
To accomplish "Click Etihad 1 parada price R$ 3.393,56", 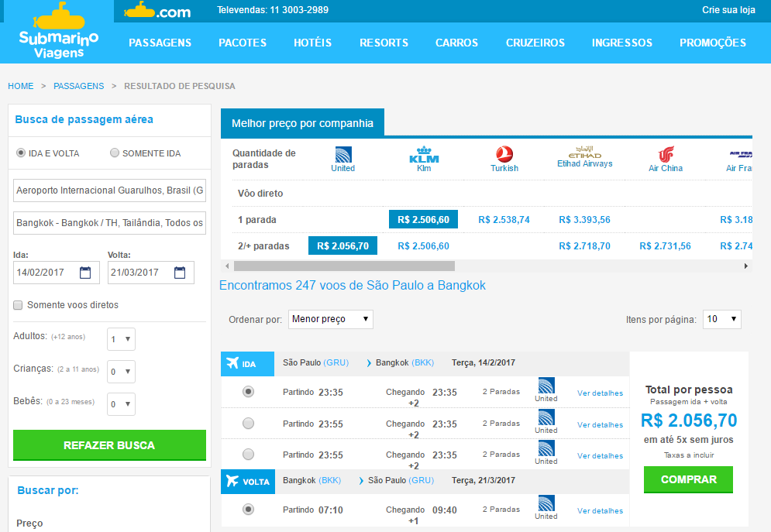I will click(x=584, y=220).
